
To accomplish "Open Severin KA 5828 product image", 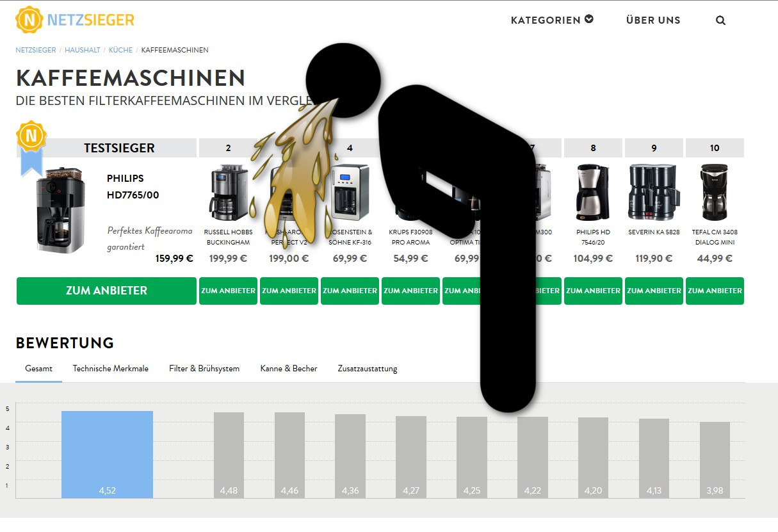I will point(654,192).
